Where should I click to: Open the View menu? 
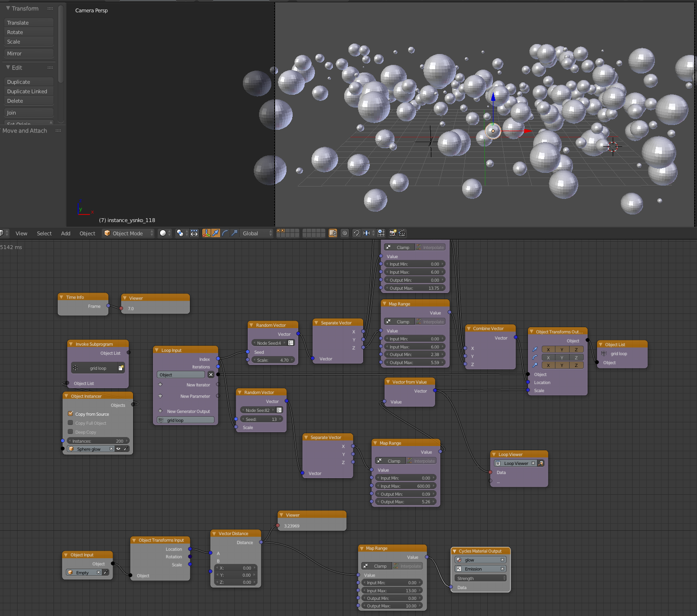click(21, 233)
